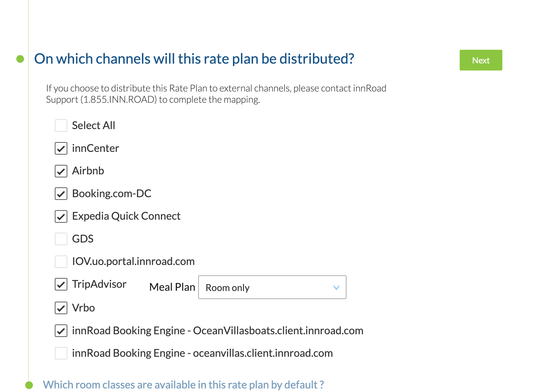
Task: Click the Meal Plan label
Action: [x=172, y=287]
